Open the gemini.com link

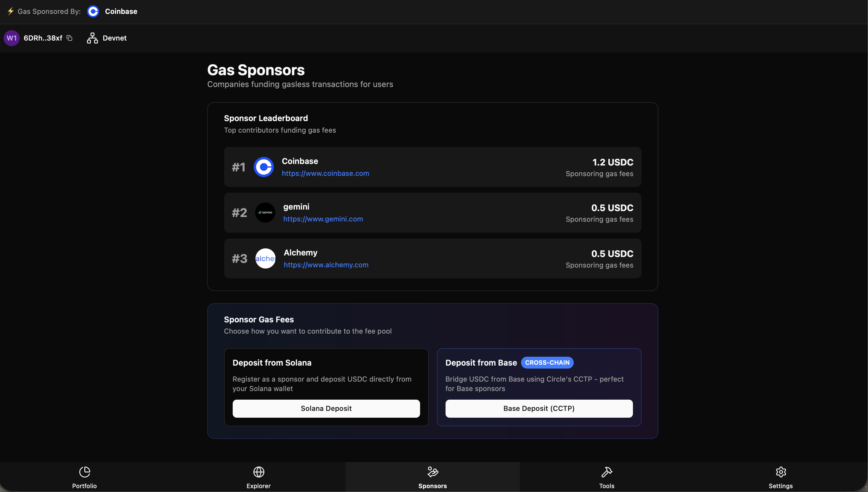(323, 219)
